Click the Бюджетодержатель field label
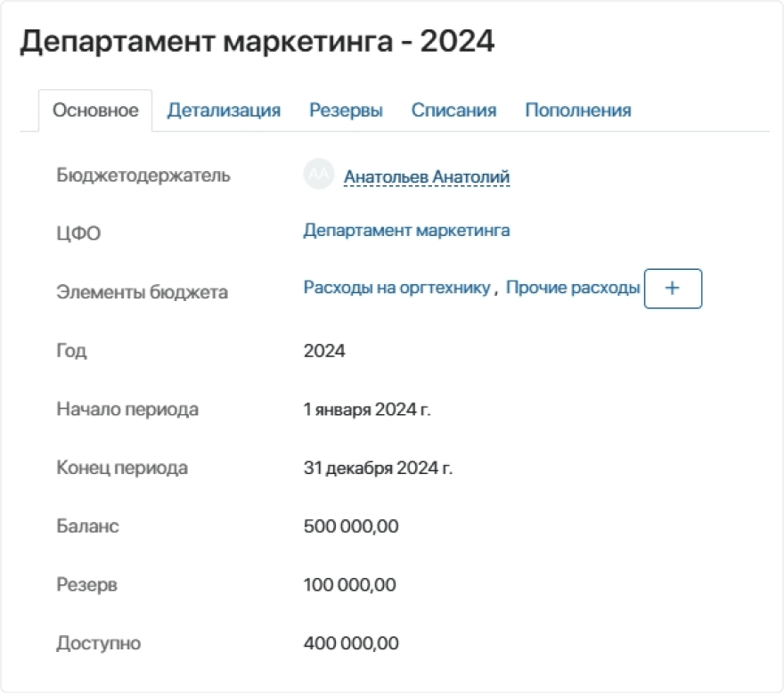The height and width of the screenshot is (693, 784). click(143, 175)
